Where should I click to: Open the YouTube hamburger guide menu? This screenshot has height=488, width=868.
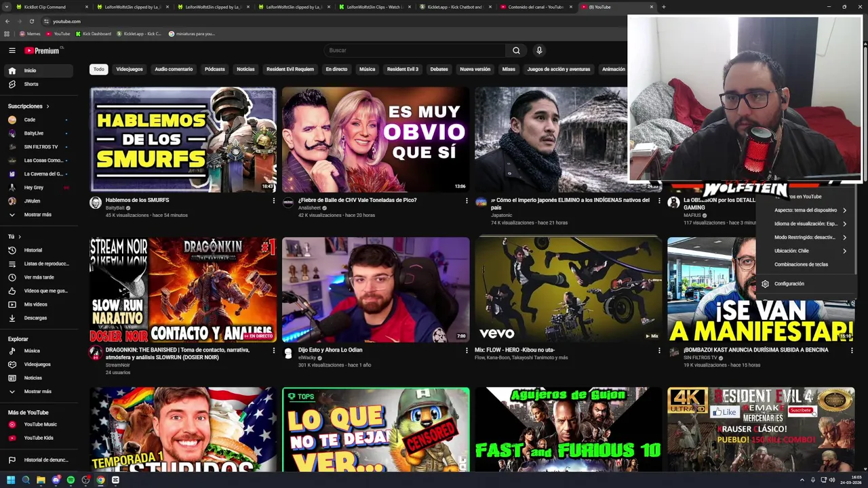pos(12,50)
